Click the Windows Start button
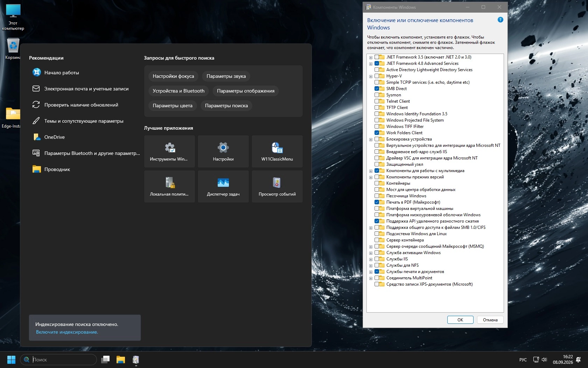The image size is (588, 368). [x=12, y=360]
